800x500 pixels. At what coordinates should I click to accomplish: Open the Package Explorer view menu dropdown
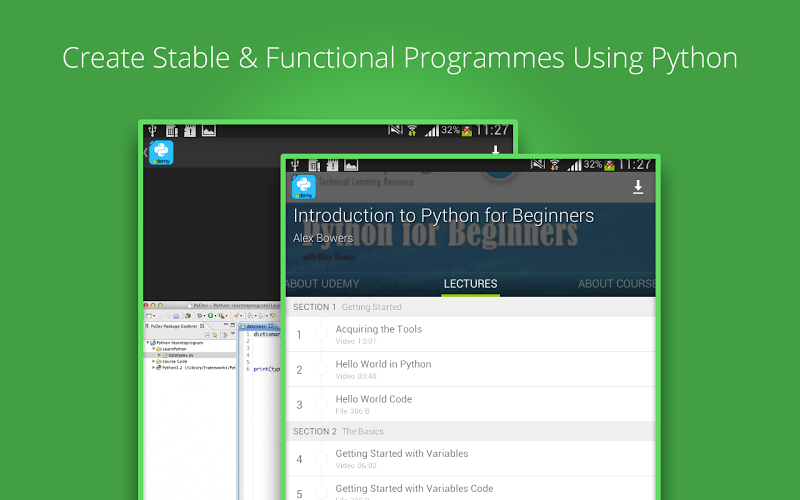click(x=233, y=333)
